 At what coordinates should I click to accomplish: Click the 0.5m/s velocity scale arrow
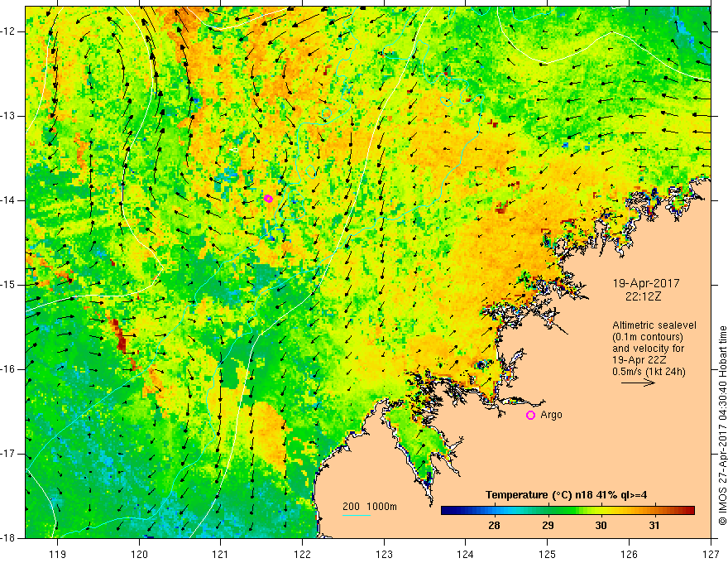click(638, 383)
